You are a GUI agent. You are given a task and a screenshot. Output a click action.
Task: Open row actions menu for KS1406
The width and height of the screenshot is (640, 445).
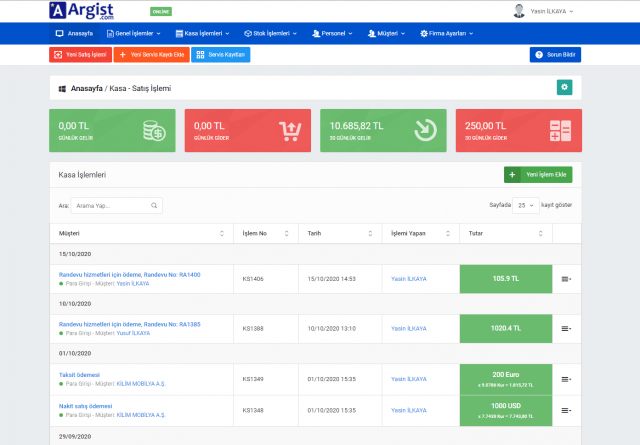point(566,278)
